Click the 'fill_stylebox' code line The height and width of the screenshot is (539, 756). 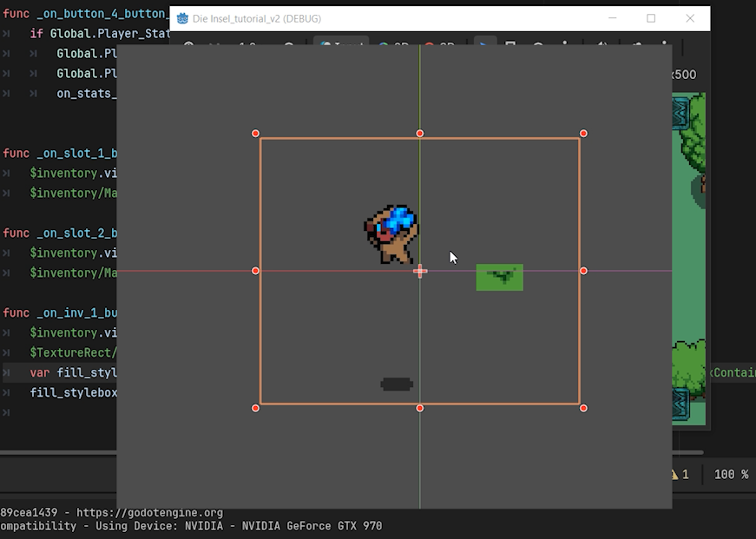[x=73, y=393]
